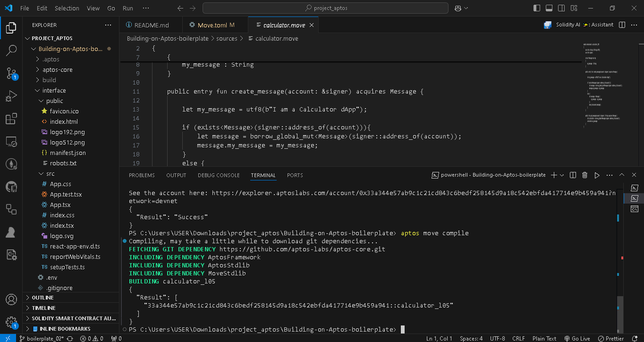Screen dimensions: 644x342
Task: Open the Accounts menu icon
Action: pyautogui.click(x=11, y=300)
